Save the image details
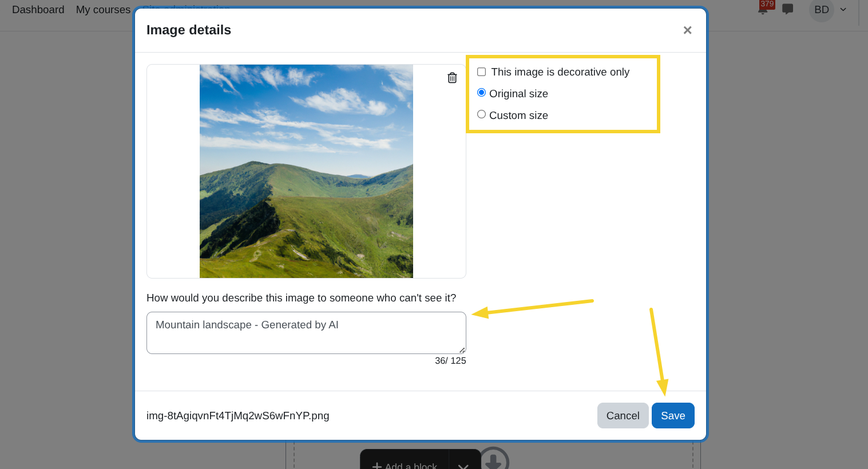Screen dimensions: 868x469 point(672,416)
